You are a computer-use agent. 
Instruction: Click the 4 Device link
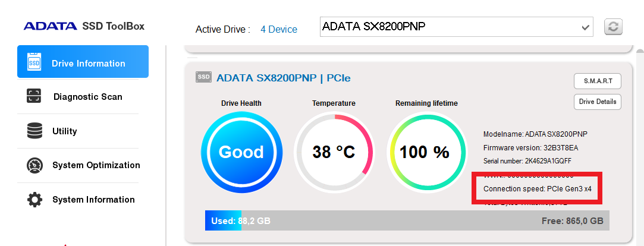point(279,30)
